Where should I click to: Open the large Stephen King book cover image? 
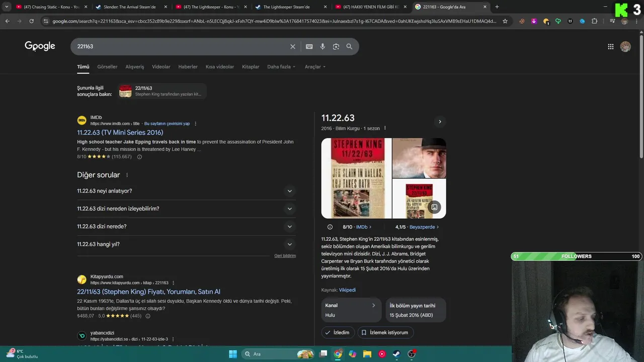[356, 178]
